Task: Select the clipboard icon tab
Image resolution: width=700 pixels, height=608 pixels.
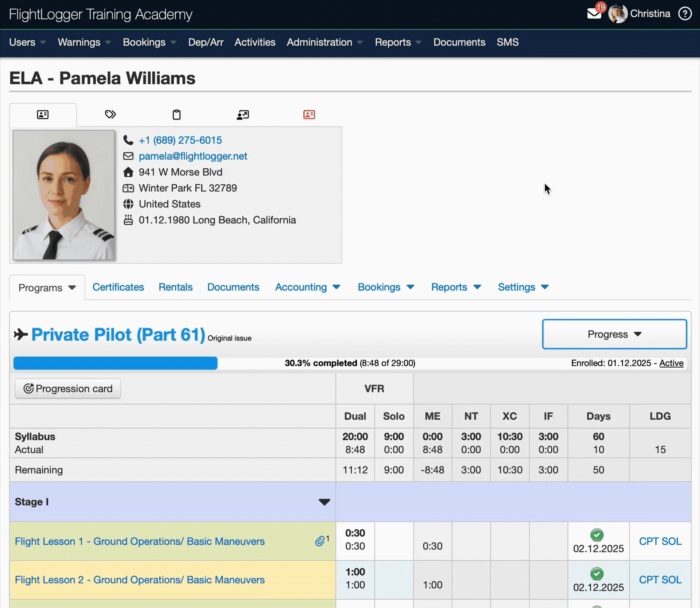Action: click(x=176, y=114)
